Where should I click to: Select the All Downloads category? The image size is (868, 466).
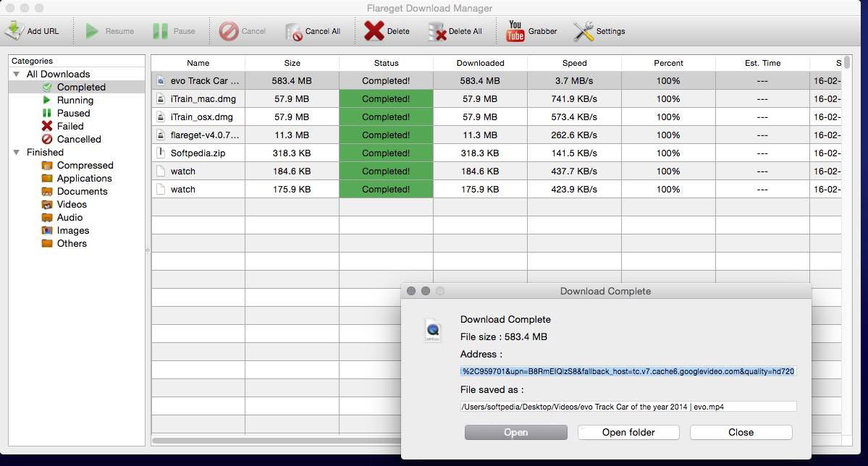tap(58, 74)
